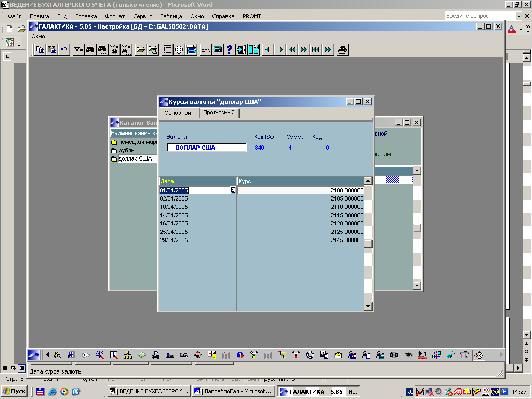Open the Сервис menu in Word
Image resolution: width=532 pixels, height=399 pixels.
point(142,16)
